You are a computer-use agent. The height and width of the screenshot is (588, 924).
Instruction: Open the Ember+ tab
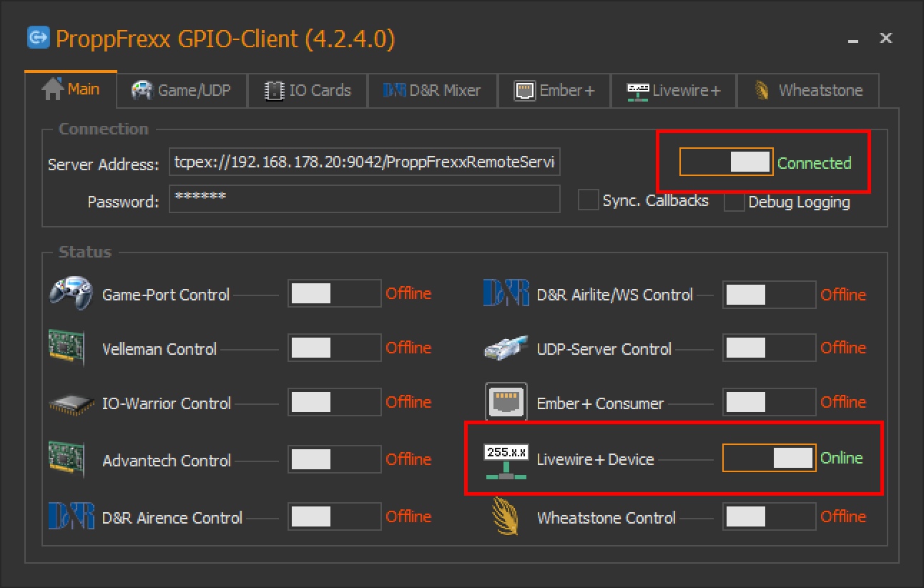coord(554,91)
